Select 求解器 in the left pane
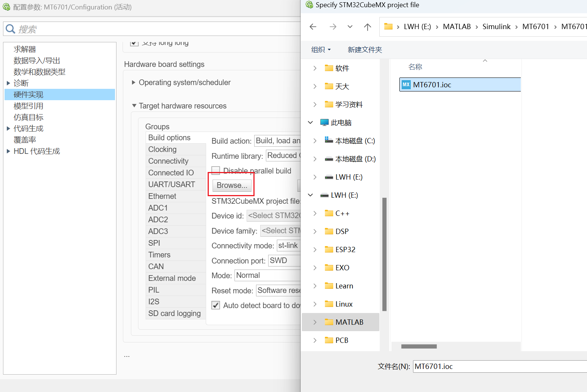The width and height of the screenshot is (587, 392). pos(25,49)
